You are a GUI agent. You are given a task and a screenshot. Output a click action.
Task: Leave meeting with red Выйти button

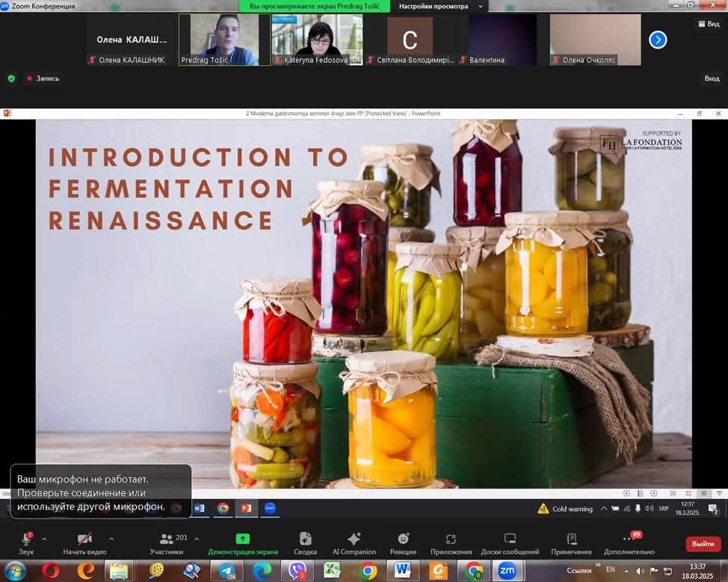703,544
